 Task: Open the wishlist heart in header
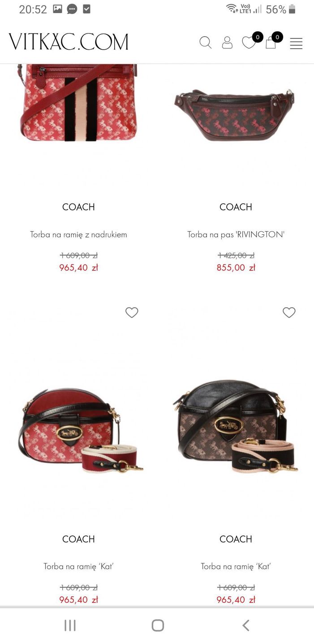coord(249,42)
